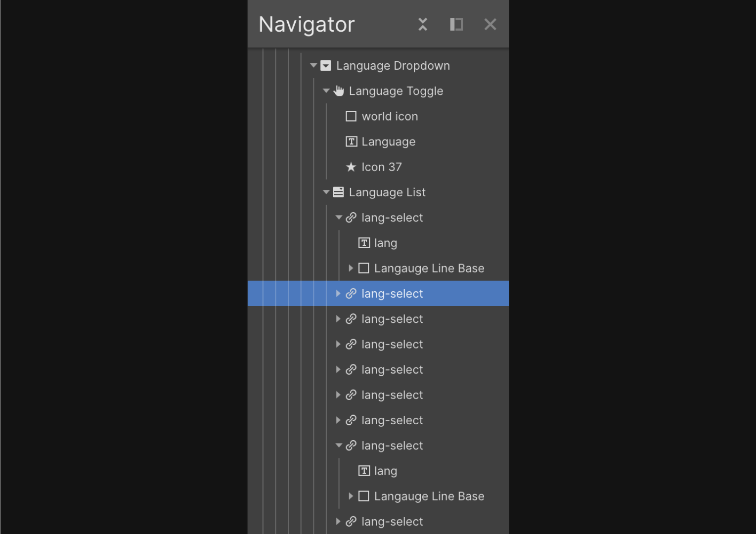Screen dimensions: 756x534
Task: Click the div block icon beside world icon
Action: 351,116
